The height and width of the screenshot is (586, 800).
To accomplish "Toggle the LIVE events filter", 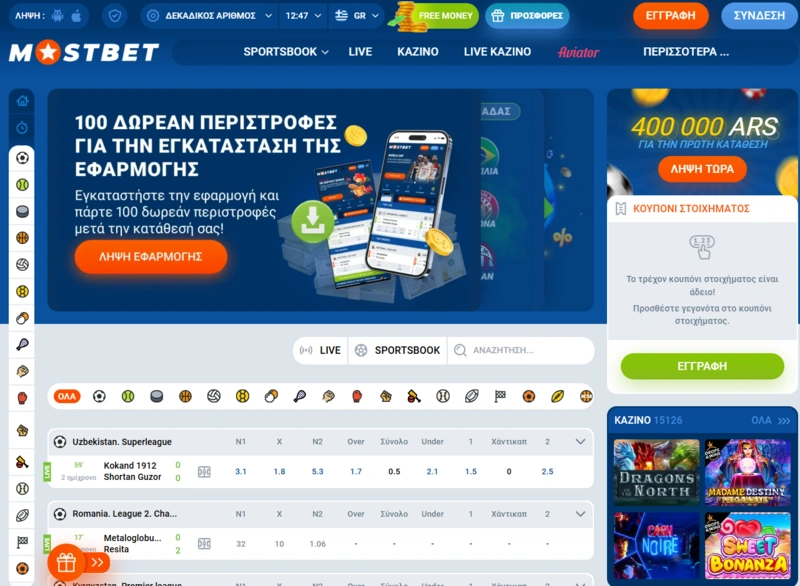I will click(x=320, y=350).
